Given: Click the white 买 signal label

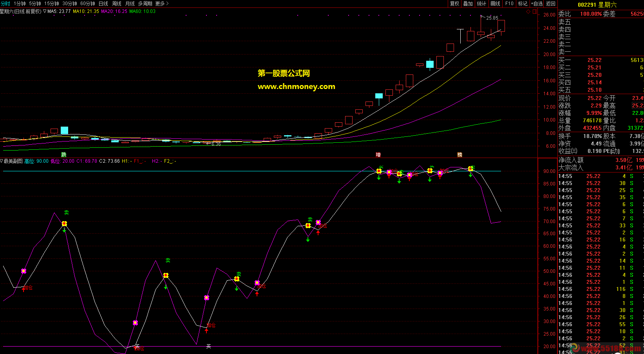Looking at the screenshot, I should 208,346.
